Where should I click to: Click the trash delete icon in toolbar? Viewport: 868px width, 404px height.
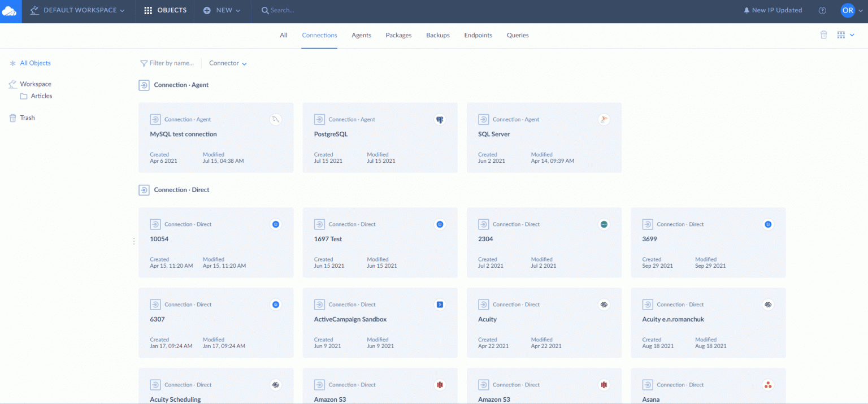(823, 35)
